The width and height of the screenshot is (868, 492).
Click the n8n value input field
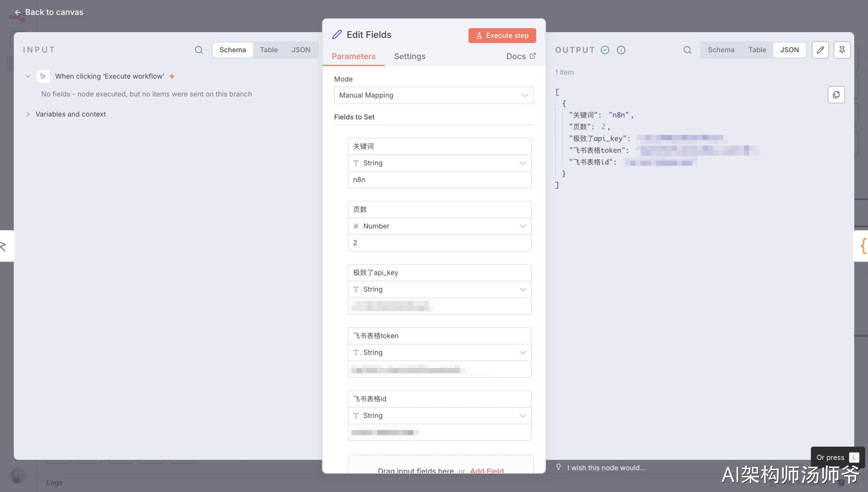click(439, 180)
